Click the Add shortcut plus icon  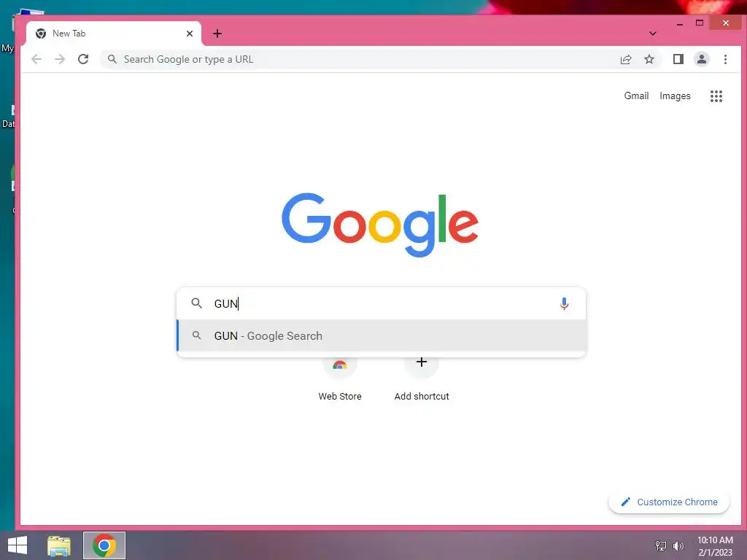click(421, 362)
